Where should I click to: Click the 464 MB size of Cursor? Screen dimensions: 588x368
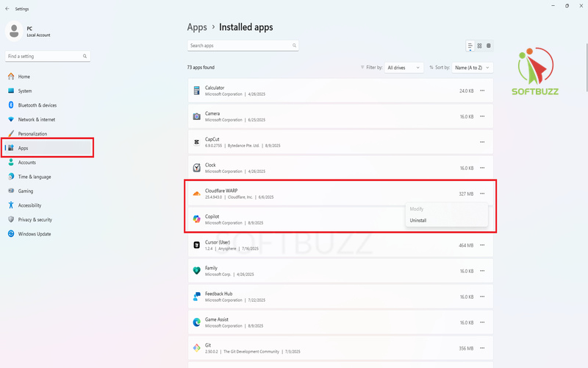click(466, 245)
